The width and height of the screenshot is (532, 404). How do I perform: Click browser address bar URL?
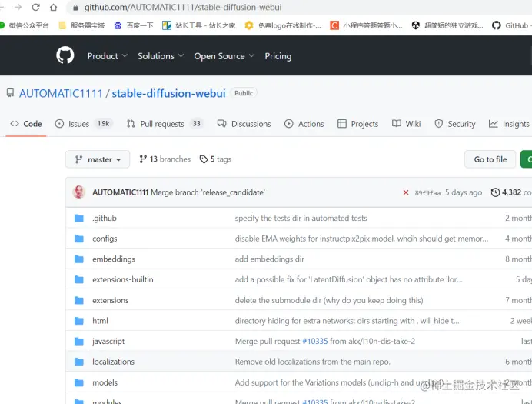click(x=183, y=7)
